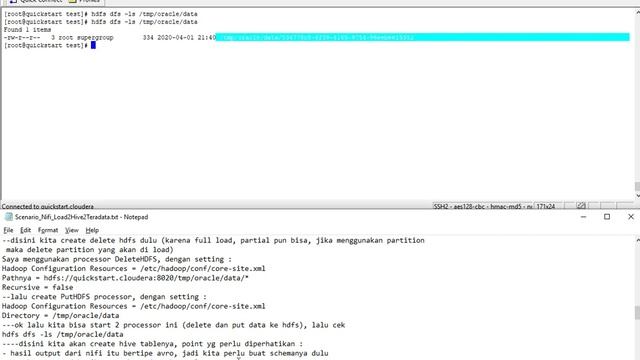Viewport: 640px width, 360px height.
Task: Click 'Connected to quickstart.cloudera' status text
Action: 48,207
